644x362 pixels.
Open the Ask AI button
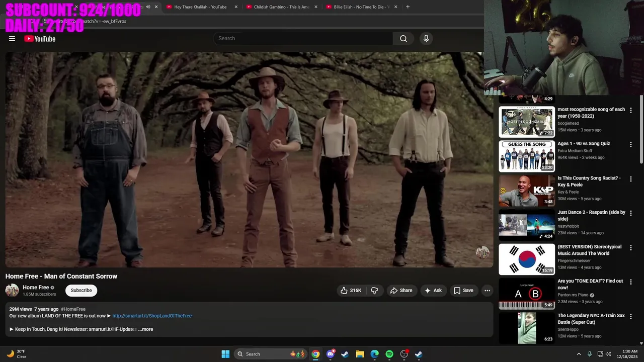tap(433, 291)
